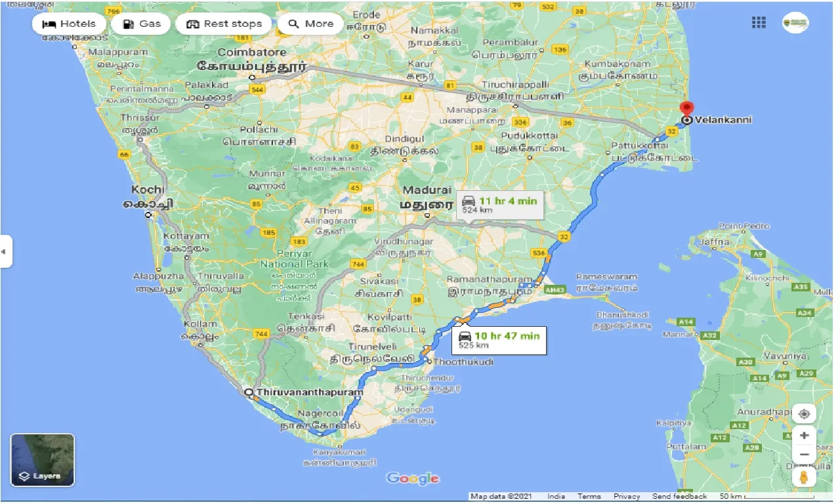Expand the collapsed side panel chevron

tap(5, 252)
